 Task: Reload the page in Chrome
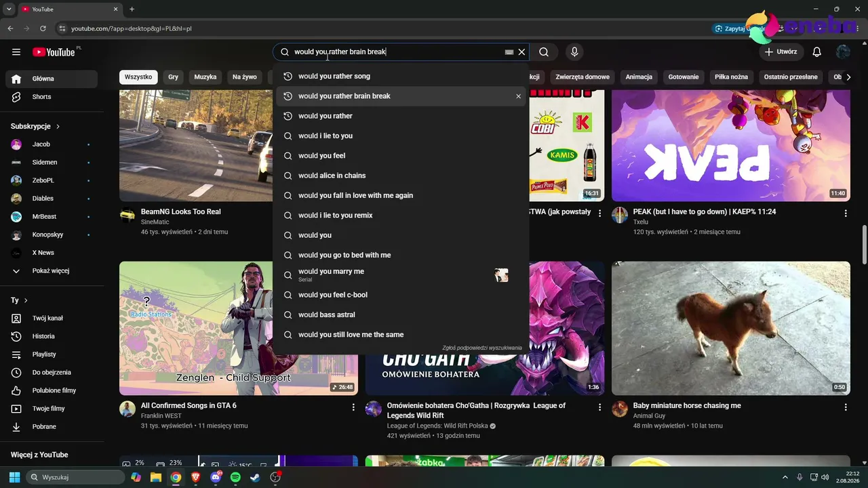pyautogui.click(x=43, y=28)
